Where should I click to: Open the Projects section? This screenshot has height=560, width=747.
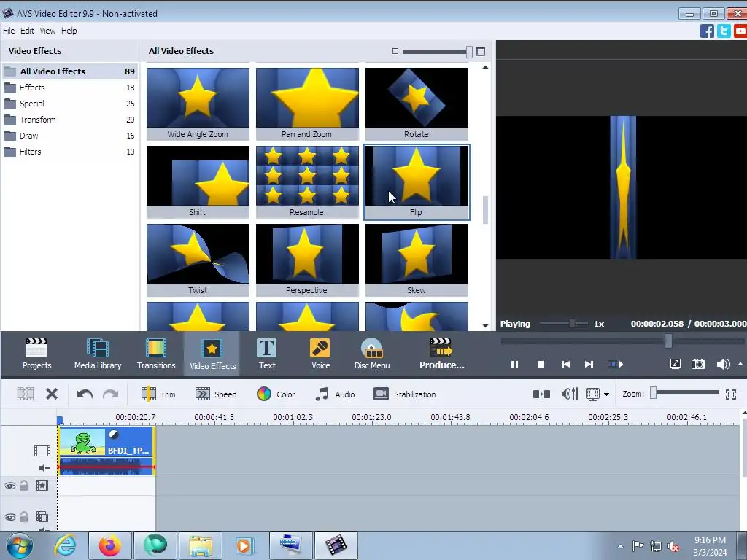pos(36,354)
